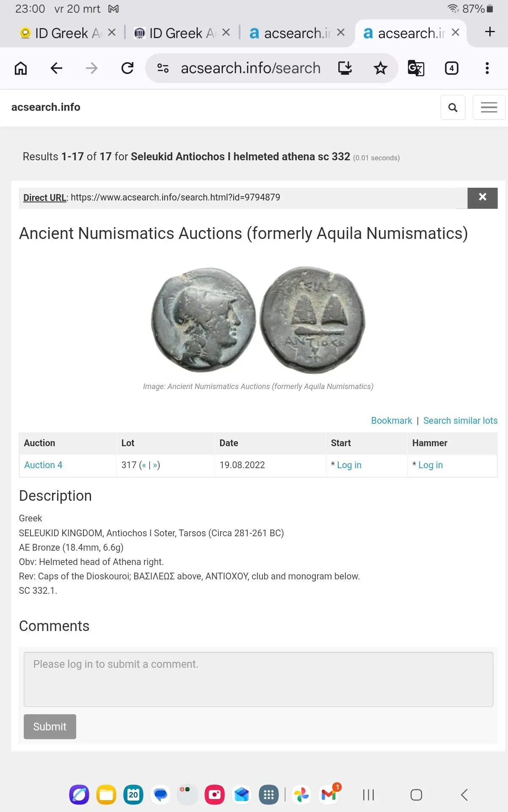Open the browser three-dot menu
Image resolution: width=508 pixels, height=812 pixels.
pos(487,68)
